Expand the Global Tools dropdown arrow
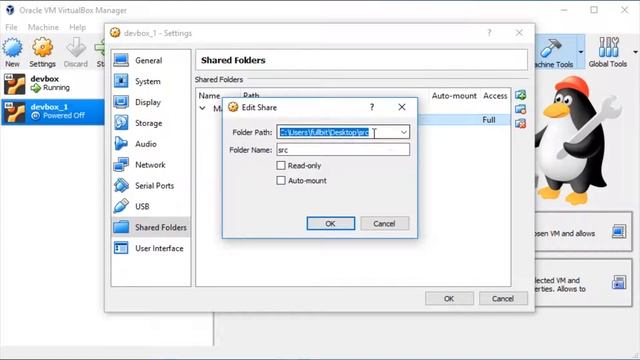Screen dimensions: 640x360 coord(636,52)
